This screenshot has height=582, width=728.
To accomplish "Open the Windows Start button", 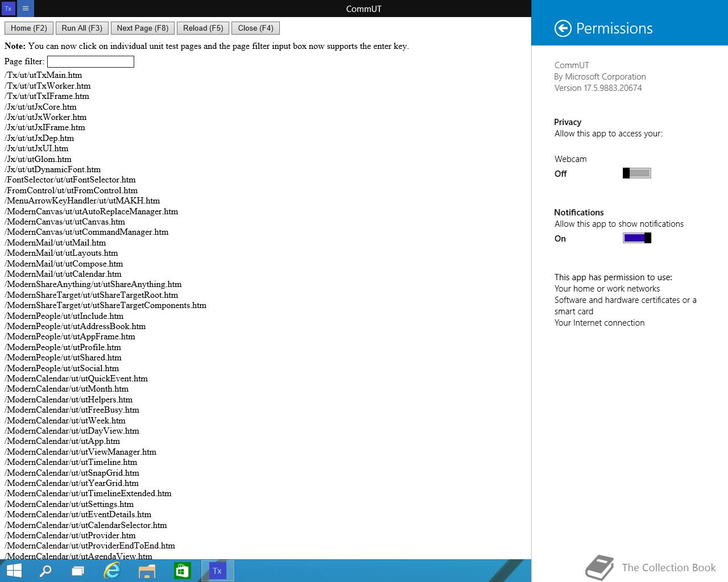I will point(14,571).
